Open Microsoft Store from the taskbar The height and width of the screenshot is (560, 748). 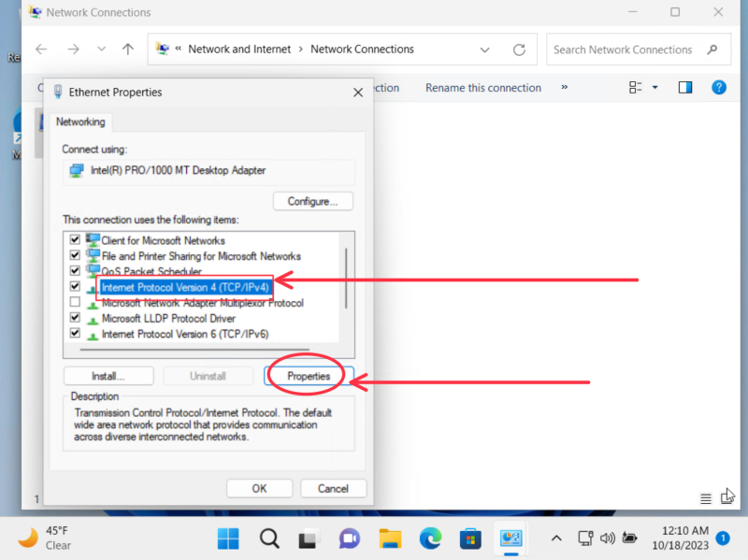pos(470,538)
